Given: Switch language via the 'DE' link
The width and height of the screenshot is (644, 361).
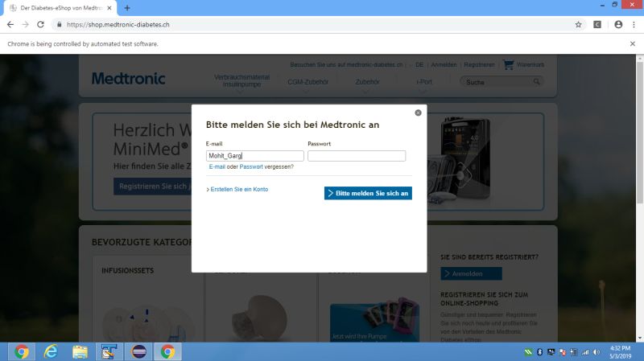Looking at the screenshot, I should click(419, 65).
